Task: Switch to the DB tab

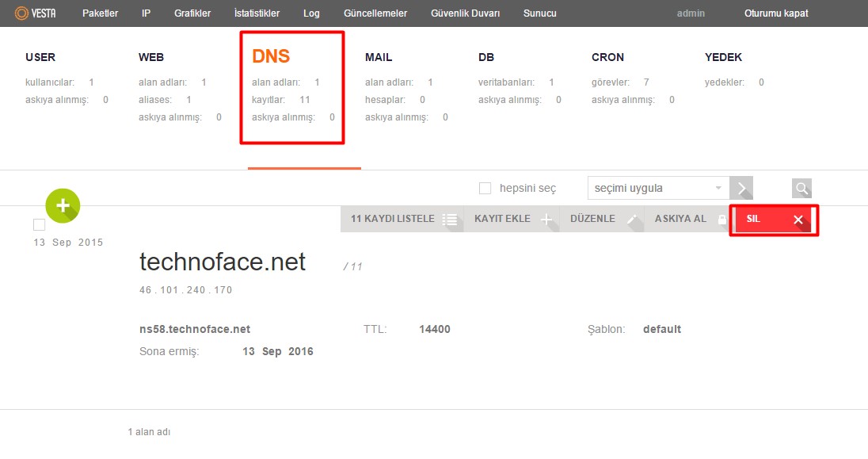Action: (x=486, y=57)
